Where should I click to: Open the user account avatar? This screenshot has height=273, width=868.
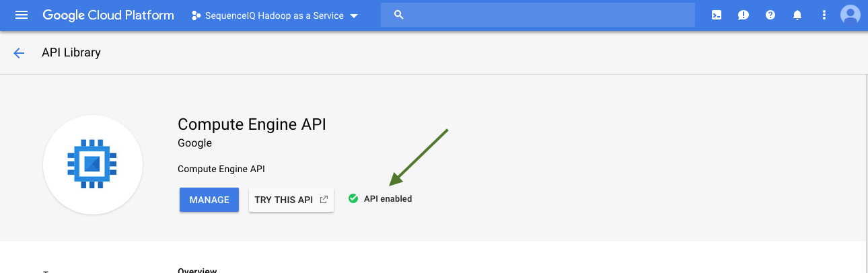pyautogui.click(x=851, y=15)
